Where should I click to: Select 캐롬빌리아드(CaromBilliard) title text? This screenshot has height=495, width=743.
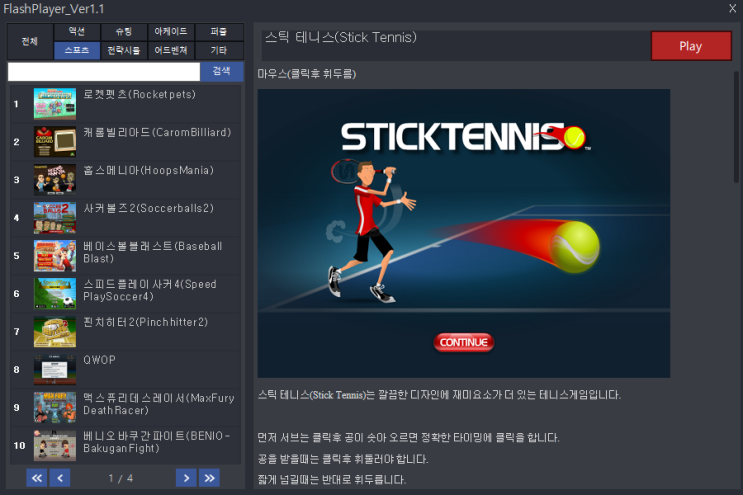[x=157, y=132]
